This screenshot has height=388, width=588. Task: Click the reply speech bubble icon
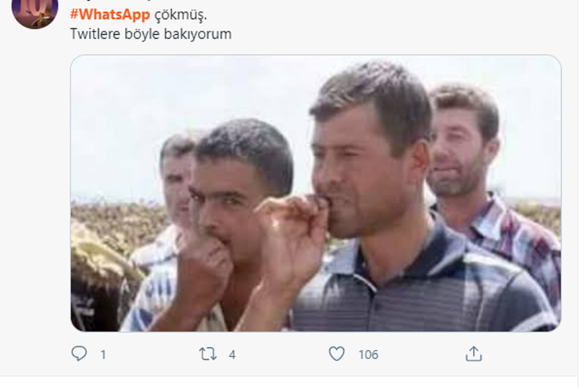[x=79, y=354]
